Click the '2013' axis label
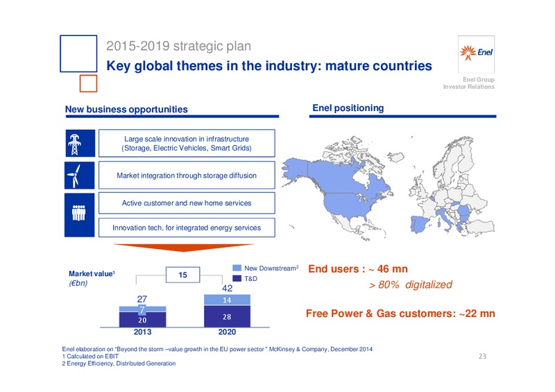Viewport: 555px width, 392px height. pyautogui.click(x=142, y=332)
